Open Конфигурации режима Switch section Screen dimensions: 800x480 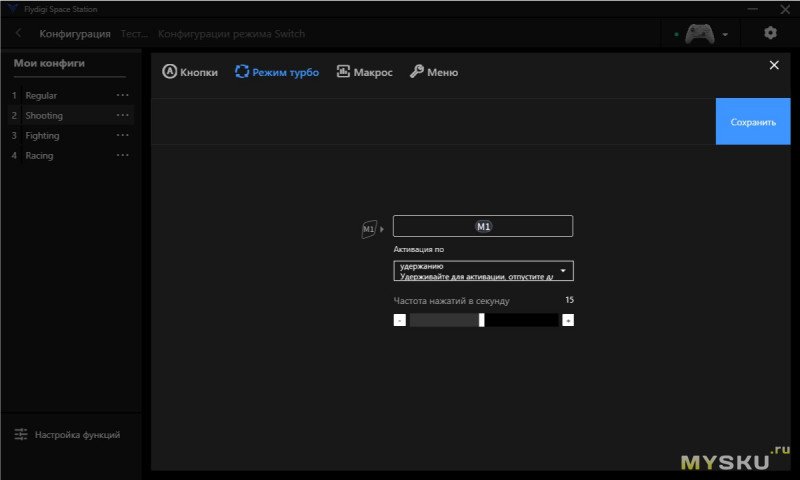[x=231, y=34]
